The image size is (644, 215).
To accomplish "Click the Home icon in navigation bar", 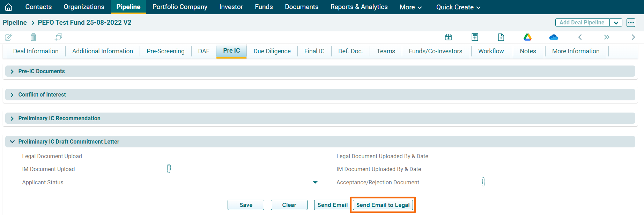I will 8,7.
